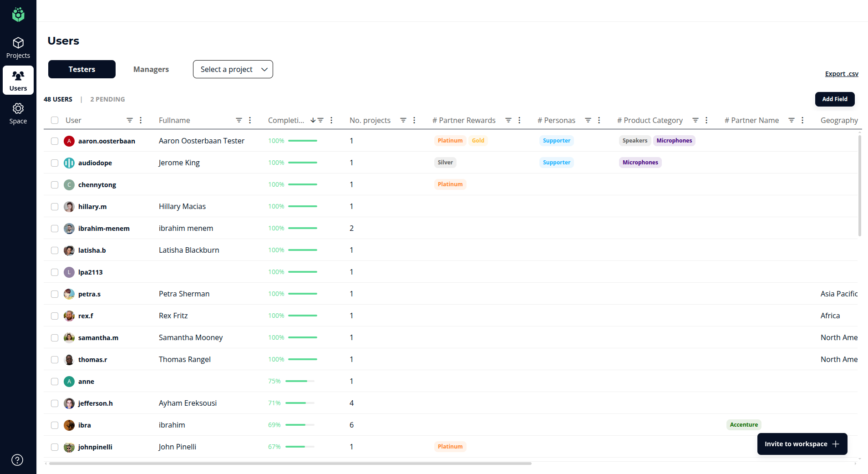Open No. projects column options menu
The height and width of the screenshot is (474, 868).
(414, 120)
